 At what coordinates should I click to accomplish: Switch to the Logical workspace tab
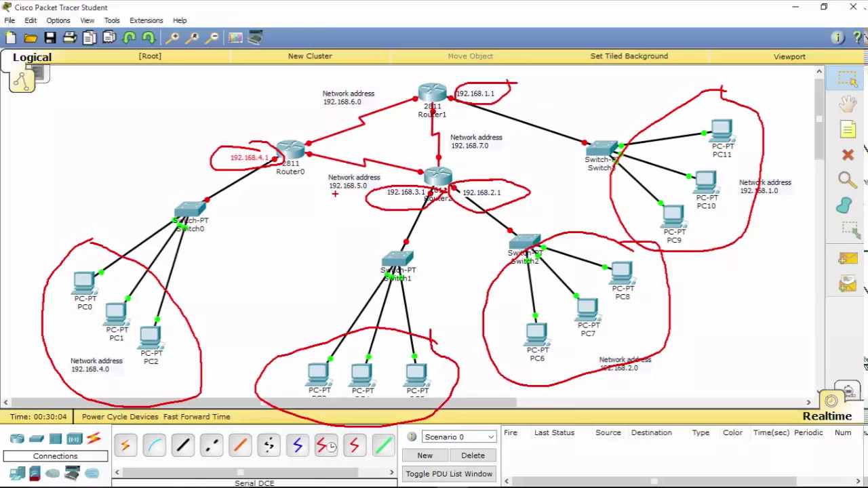pyautogui.click(x=32, y=58)
